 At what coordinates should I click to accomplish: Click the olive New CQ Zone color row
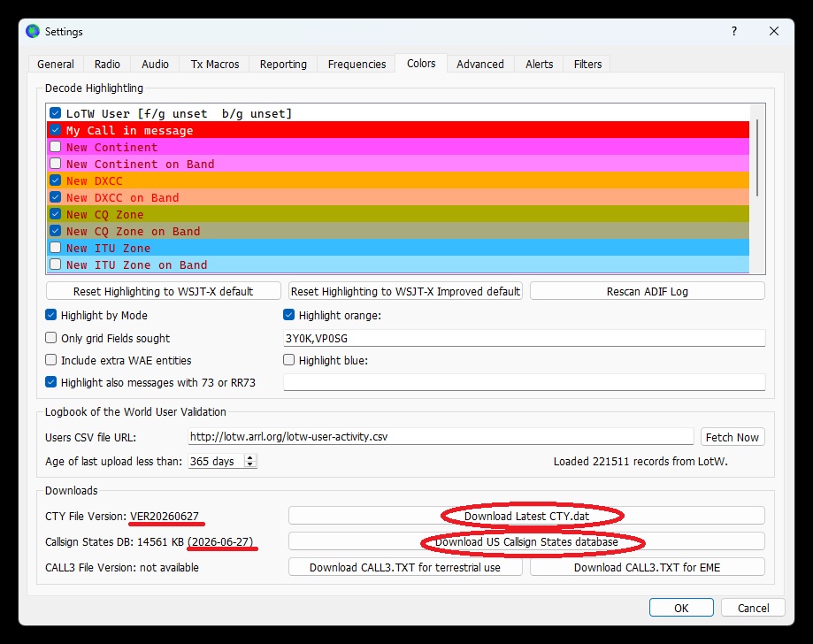click(398, 214)
